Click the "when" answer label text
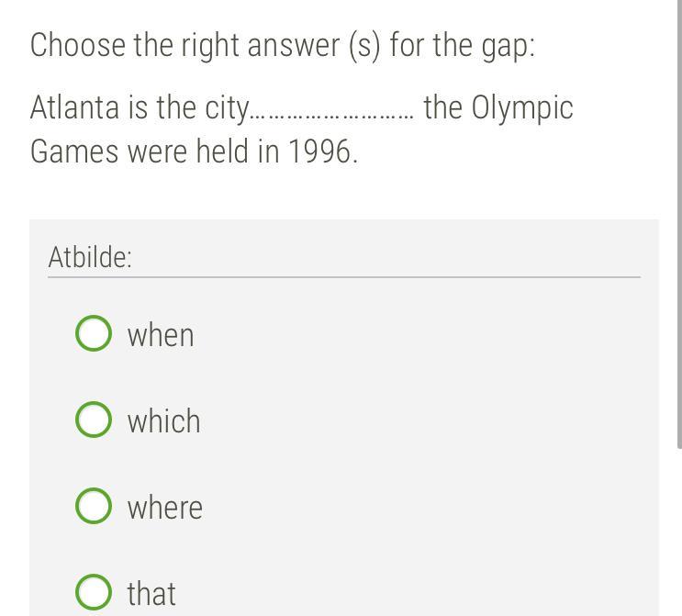Image resolution: width=682 pixels, height=616 pixels. tap(161, 335)
